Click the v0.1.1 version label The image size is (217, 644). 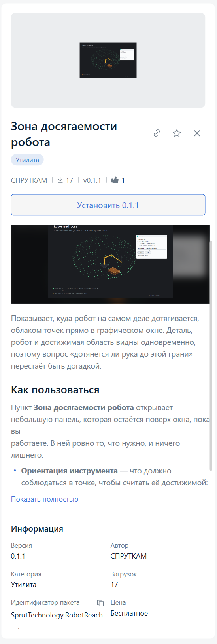(x=92, y=180)
